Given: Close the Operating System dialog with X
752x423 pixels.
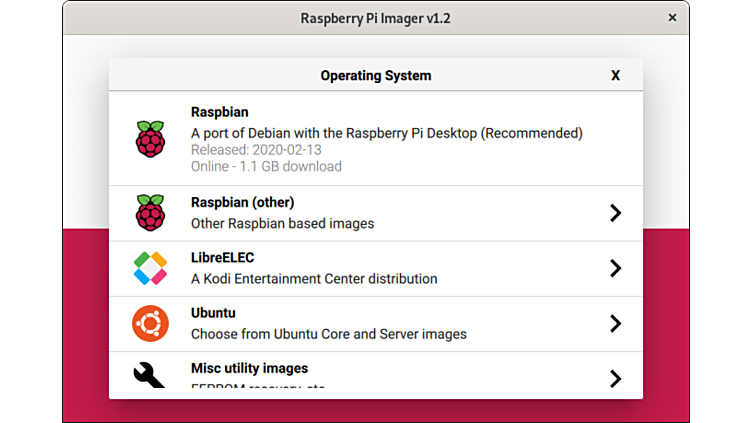Looking at the screenshot, I should click(x=615, y=75).
